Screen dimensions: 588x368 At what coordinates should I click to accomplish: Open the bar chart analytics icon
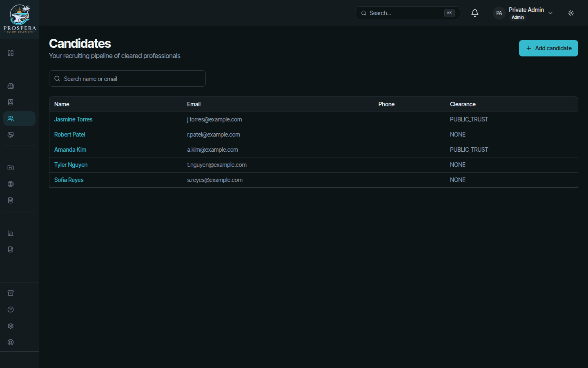pyautogui.click(x=11, y=233)
